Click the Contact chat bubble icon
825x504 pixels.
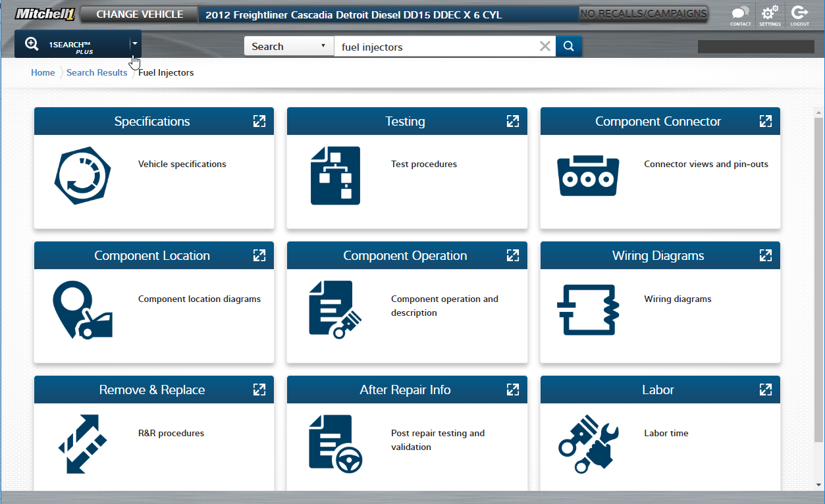(740, 14)
